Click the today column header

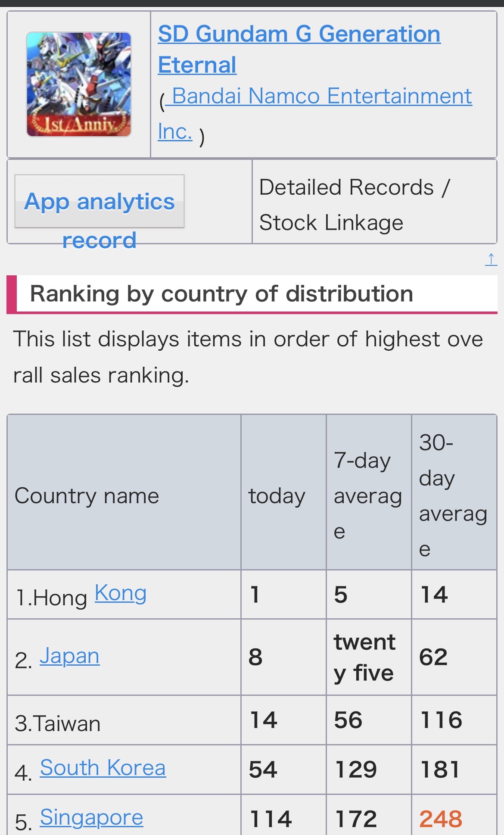tap(277, 495)
